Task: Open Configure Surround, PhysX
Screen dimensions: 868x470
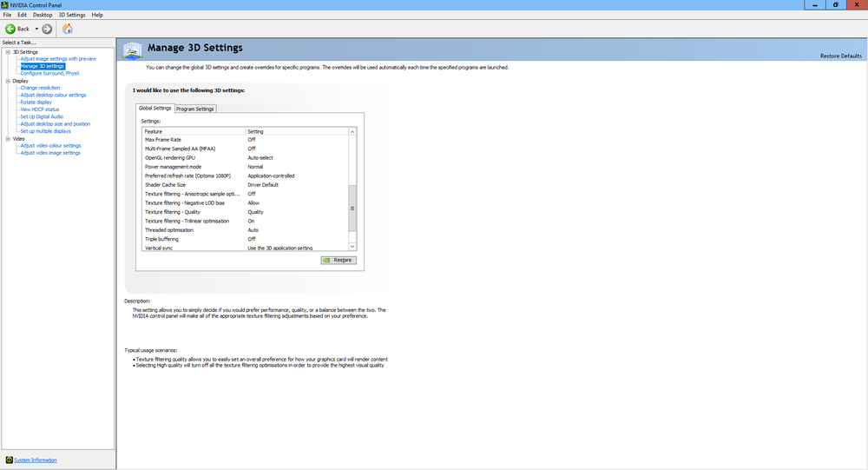Action: tap(49, 73)
